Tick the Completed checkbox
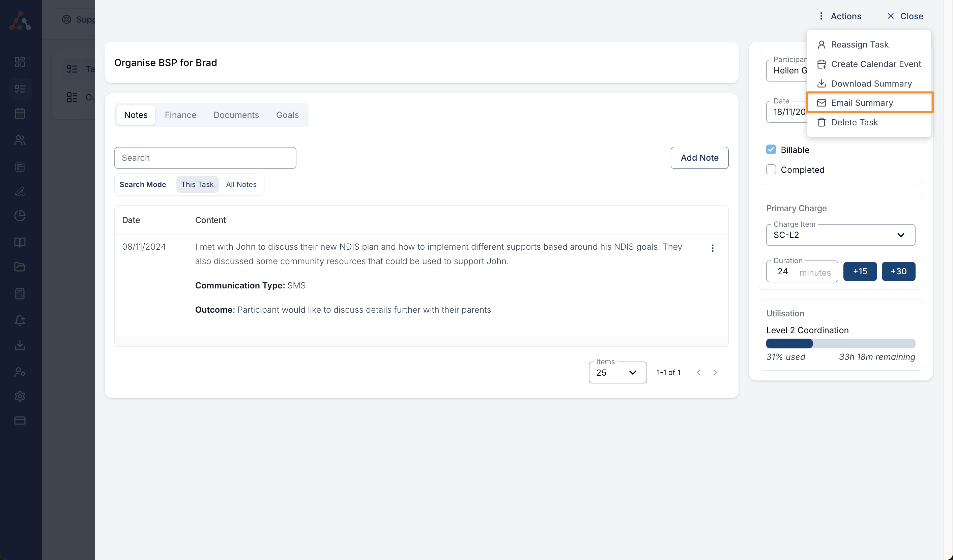 (771, 170)
